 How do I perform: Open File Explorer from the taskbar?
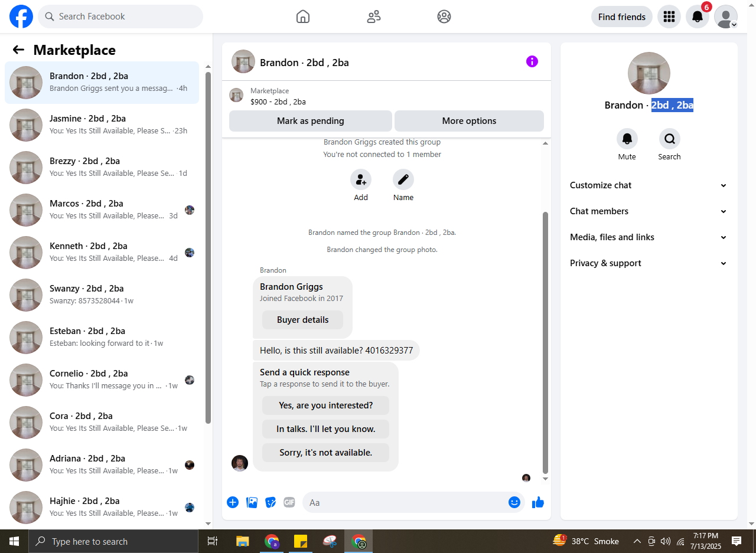[x=243, y=541]
